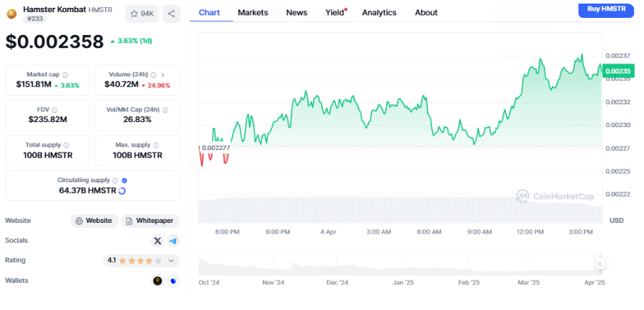This screenshot has height=310, width=644.
Task: Click the chart range slider handle
Action: 599,264
